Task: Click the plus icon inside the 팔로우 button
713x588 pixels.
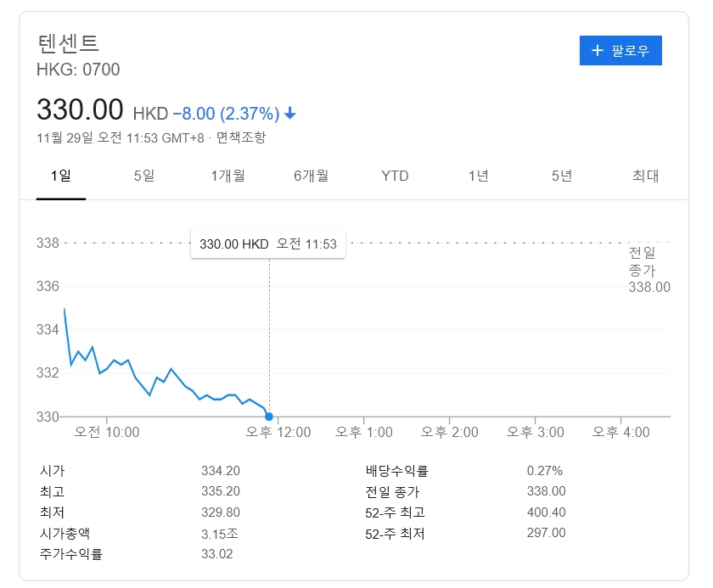Action: point(596,51)
